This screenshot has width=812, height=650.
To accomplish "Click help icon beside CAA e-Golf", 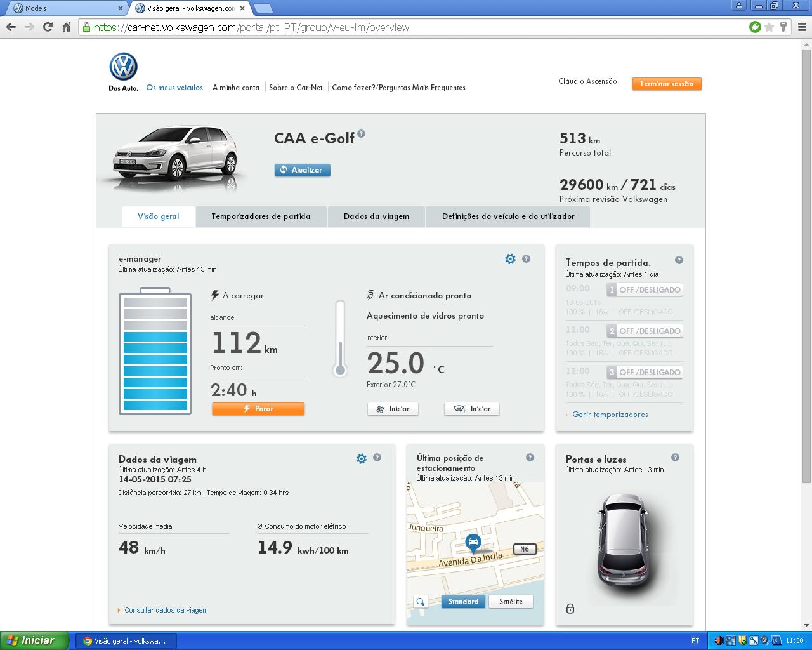I will point(361,134).
